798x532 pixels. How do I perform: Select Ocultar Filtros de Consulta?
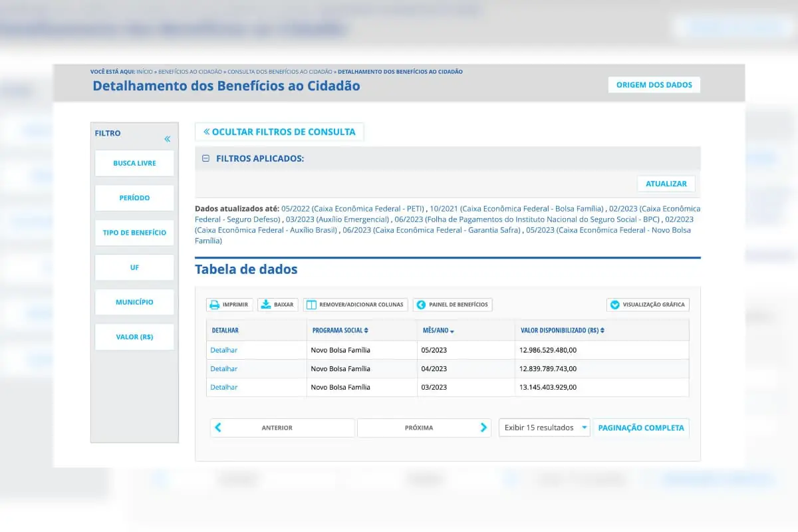[279, 131]
